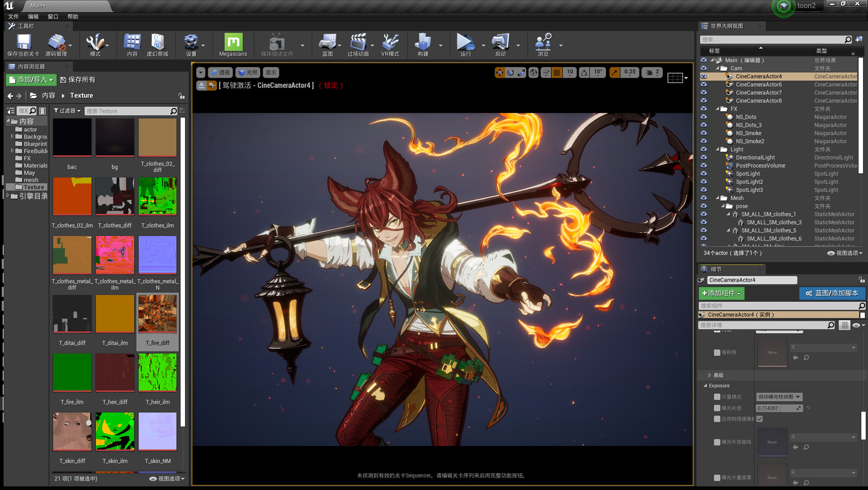Toggle visibility of NS_Smoke actor
The height and width of the screenshot is (490, 868).
(704, 133)
